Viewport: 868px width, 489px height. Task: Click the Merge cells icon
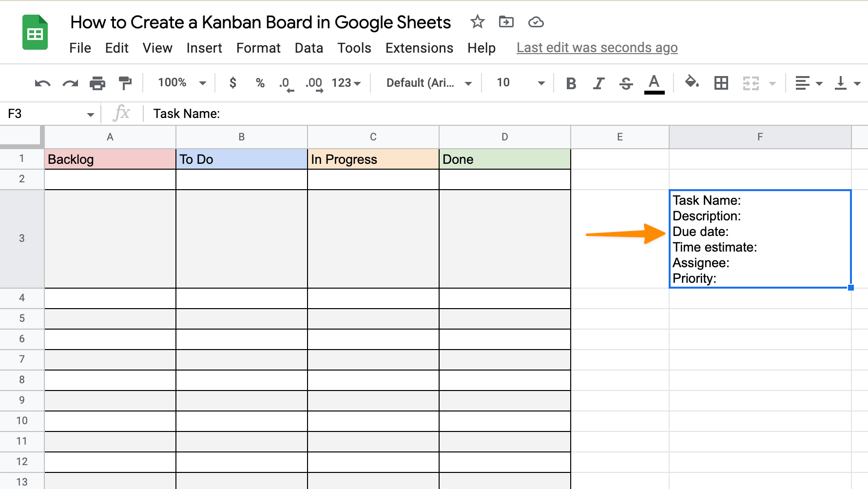[751, 83]
